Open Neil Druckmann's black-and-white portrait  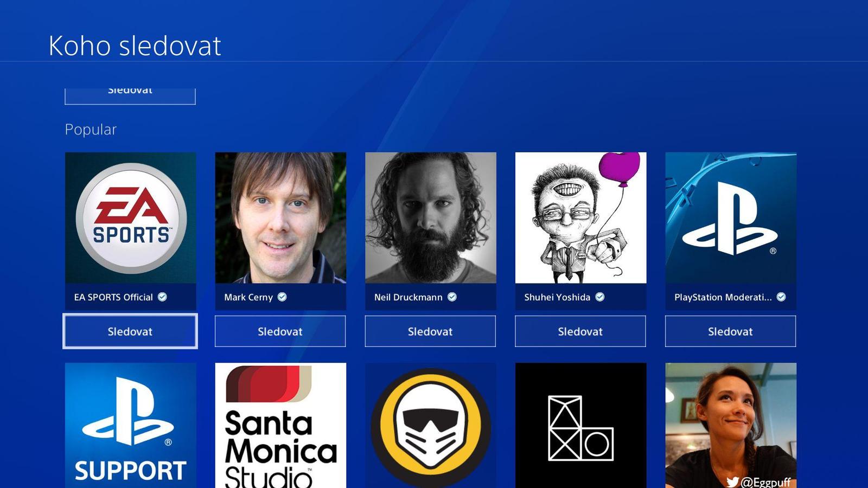(x=431, y=217)
